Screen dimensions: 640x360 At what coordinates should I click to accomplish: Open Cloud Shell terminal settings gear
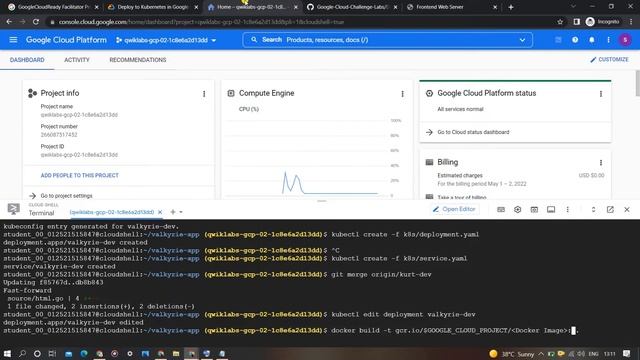click(x=518, y=209)
